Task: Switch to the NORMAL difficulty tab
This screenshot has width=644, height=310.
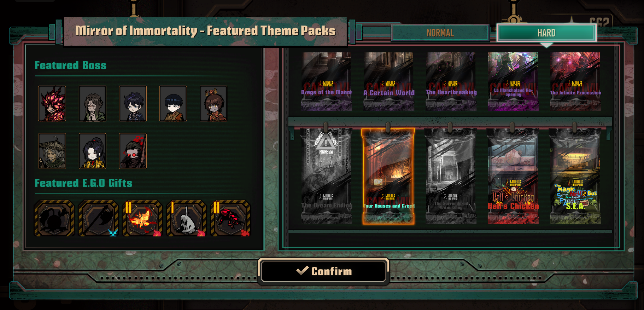Action: 440,33
